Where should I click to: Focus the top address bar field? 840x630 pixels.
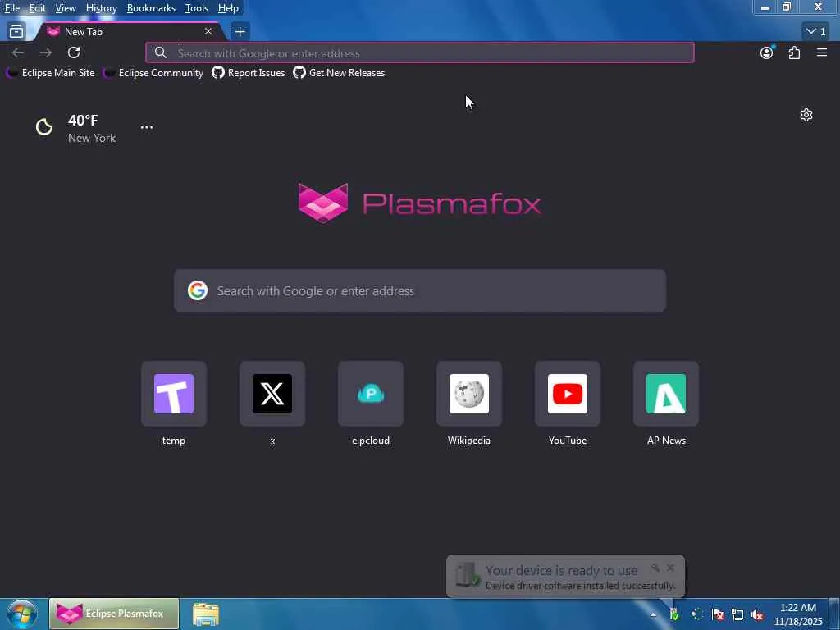coord(420,53)
